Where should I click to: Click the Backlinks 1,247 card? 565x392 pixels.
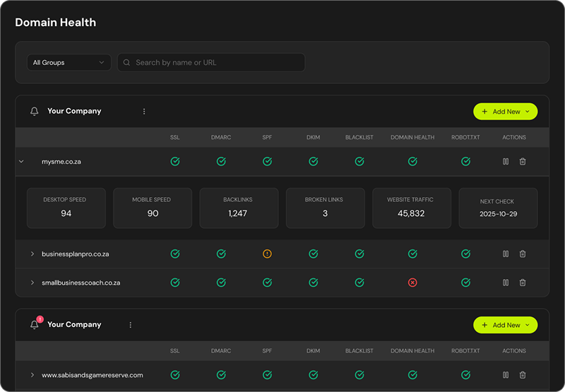239,208
